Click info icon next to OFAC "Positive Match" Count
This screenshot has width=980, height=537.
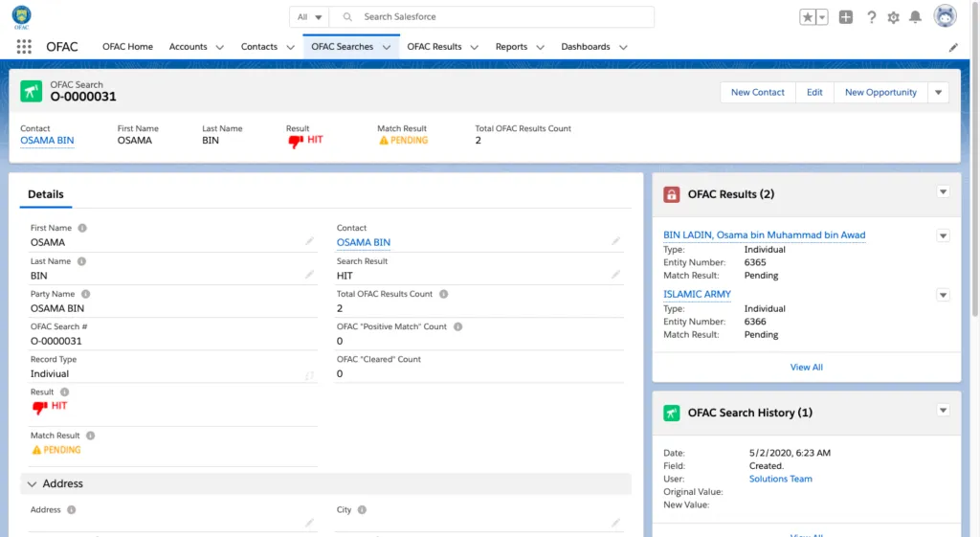[x=457, y=326]
